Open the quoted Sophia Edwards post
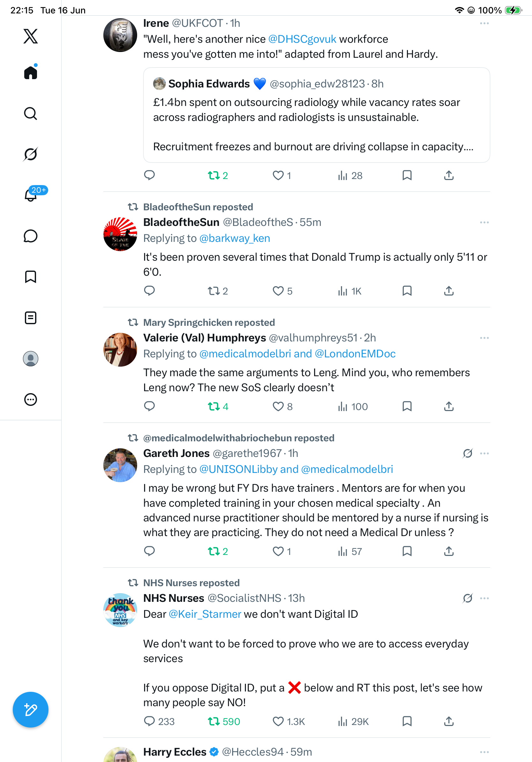532x762 pixels. point(316,115)
